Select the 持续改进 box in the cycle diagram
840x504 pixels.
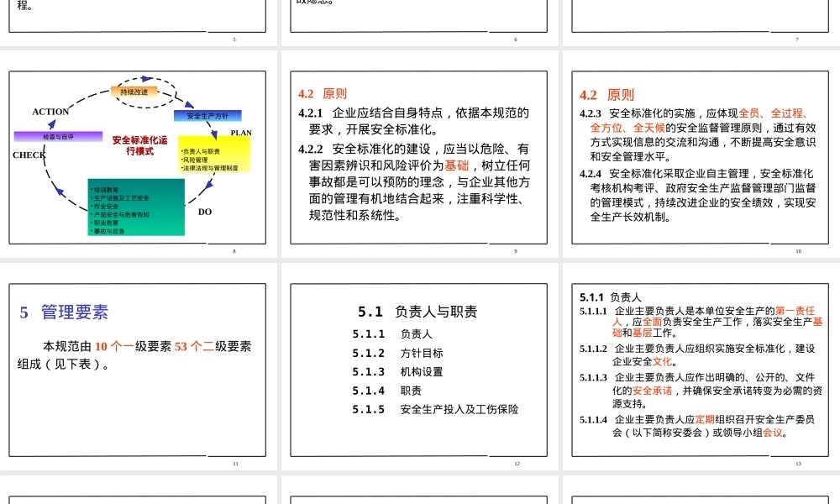click(134, 92)
